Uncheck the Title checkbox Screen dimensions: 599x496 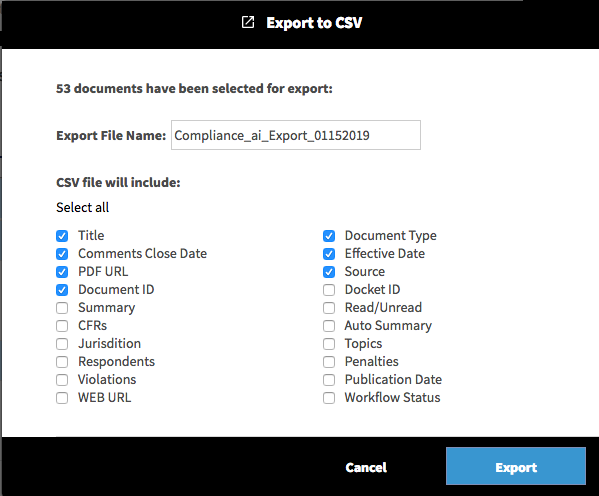click(62, 236)
